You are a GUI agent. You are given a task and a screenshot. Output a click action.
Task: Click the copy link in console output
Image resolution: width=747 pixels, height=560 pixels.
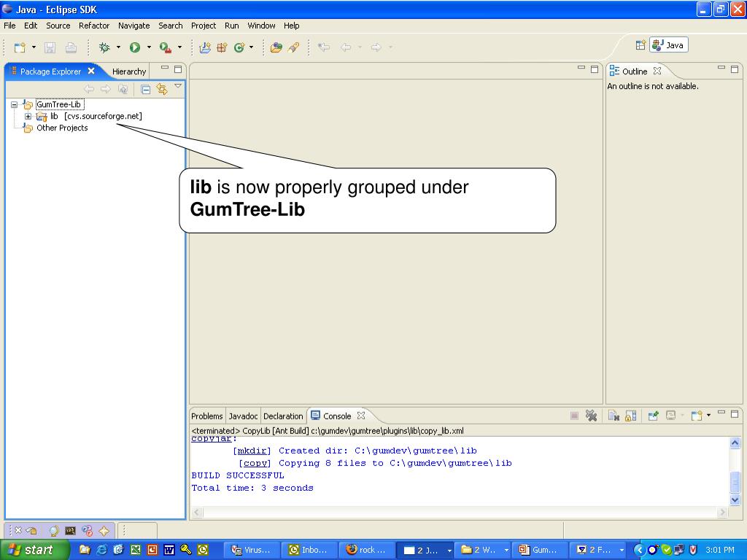(x=255, y=463)
